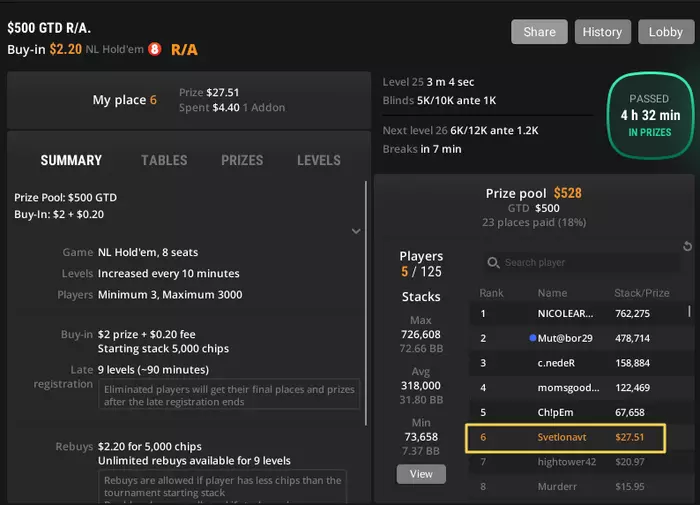
Task: Click the players list scrollbar handle
Action: [x=689, y=311]
